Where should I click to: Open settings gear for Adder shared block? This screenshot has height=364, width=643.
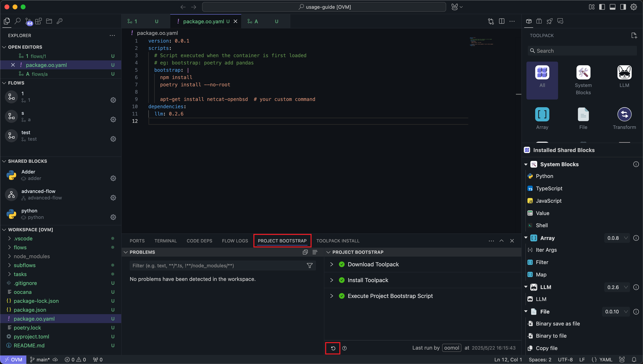click(113, 178)
